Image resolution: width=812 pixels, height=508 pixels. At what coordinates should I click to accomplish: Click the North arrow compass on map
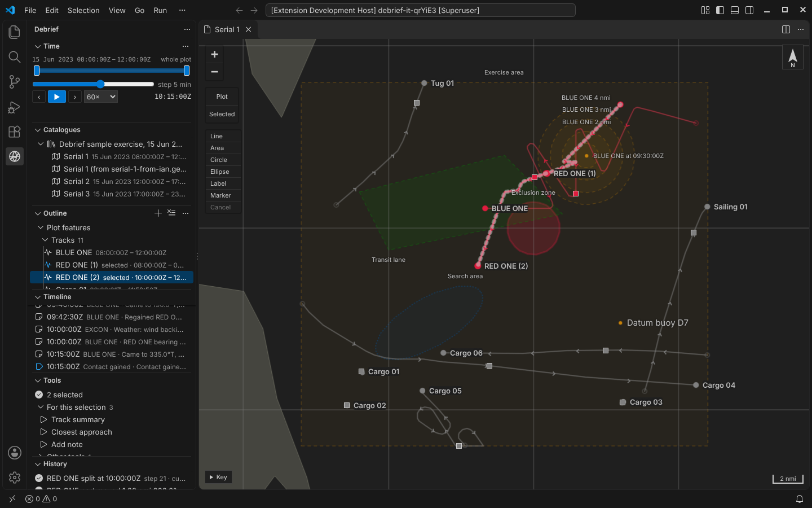point(792,57)
